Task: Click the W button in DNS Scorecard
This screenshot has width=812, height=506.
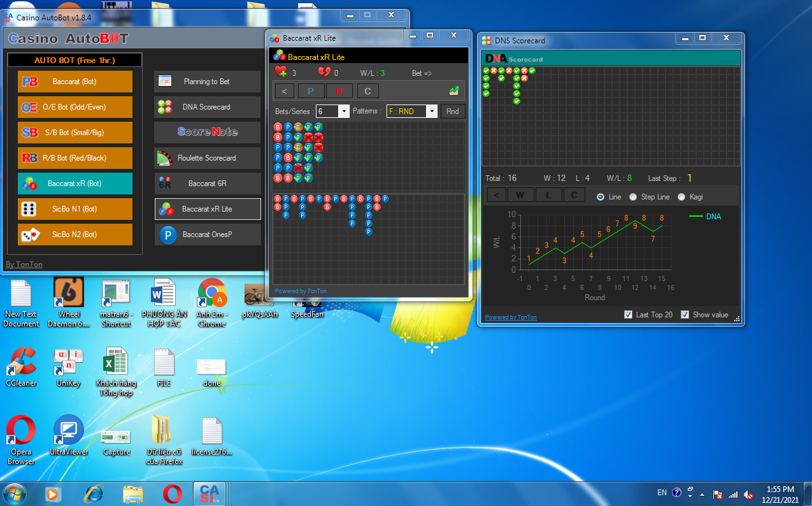Action: tap(520, 195)
